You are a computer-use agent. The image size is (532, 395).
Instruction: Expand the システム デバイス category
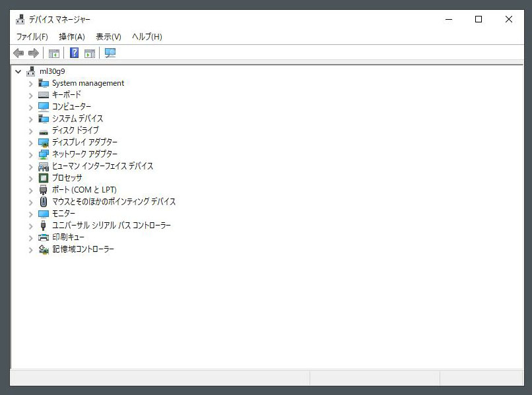31,119
